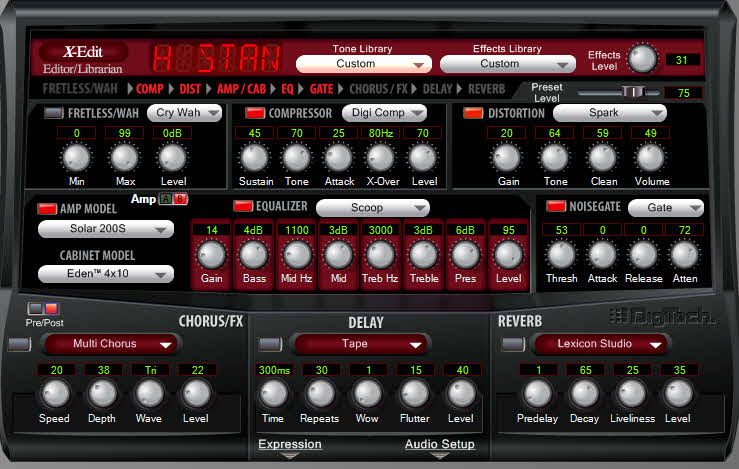Click the Compressor X-Over knob
Screen dimensions: 739x469
click(381, 157)
